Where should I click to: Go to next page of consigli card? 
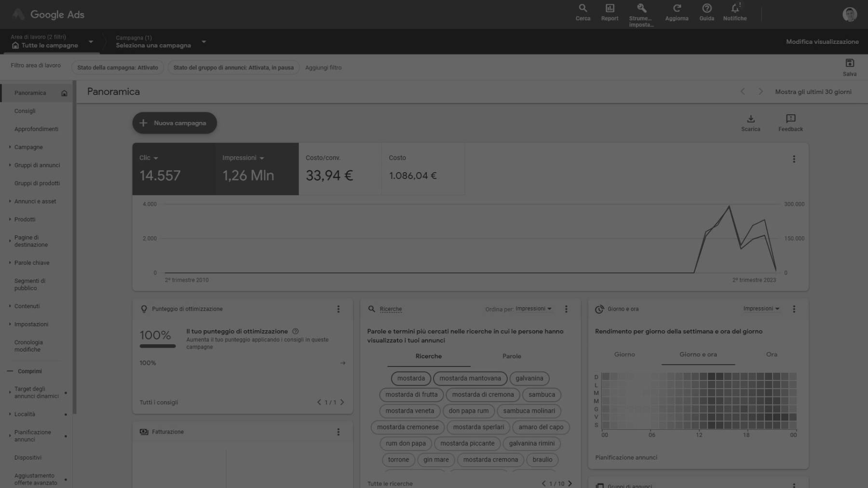coord(342,402)
